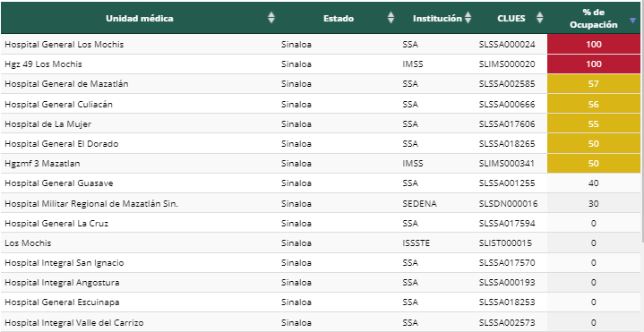Click the Hospital de La Mujer name
This screenshot has height=332, width=644.
(48, 123)
